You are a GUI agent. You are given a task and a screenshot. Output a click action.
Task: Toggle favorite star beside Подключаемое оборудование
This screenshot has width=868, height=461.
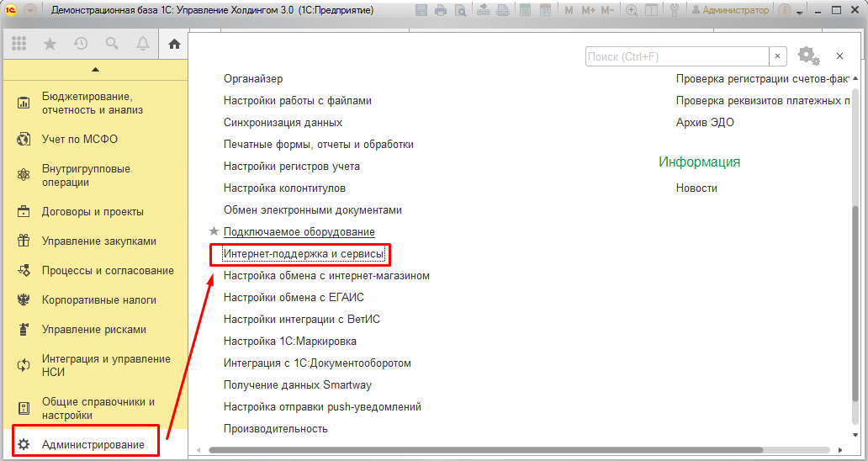point(214,231)
